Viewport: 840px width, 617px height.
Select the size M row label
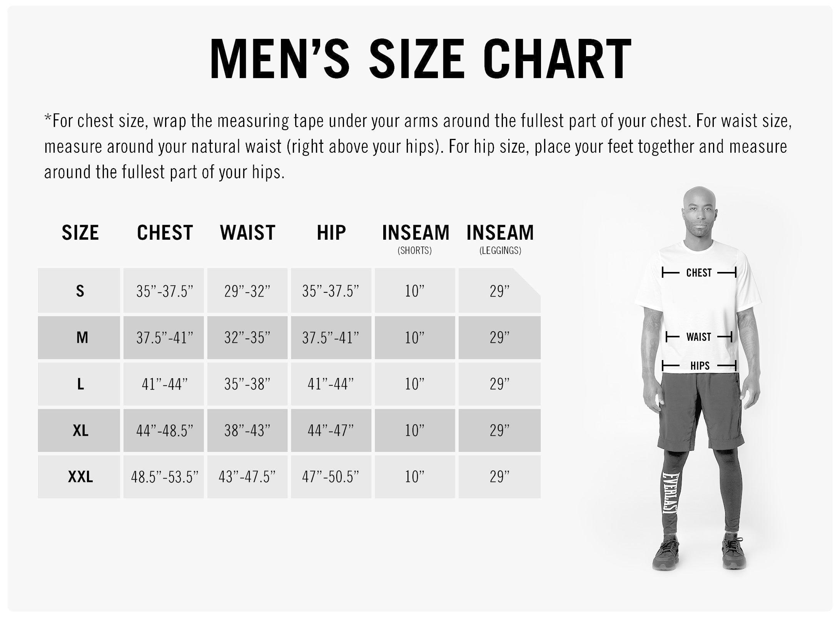coord(79,337)
